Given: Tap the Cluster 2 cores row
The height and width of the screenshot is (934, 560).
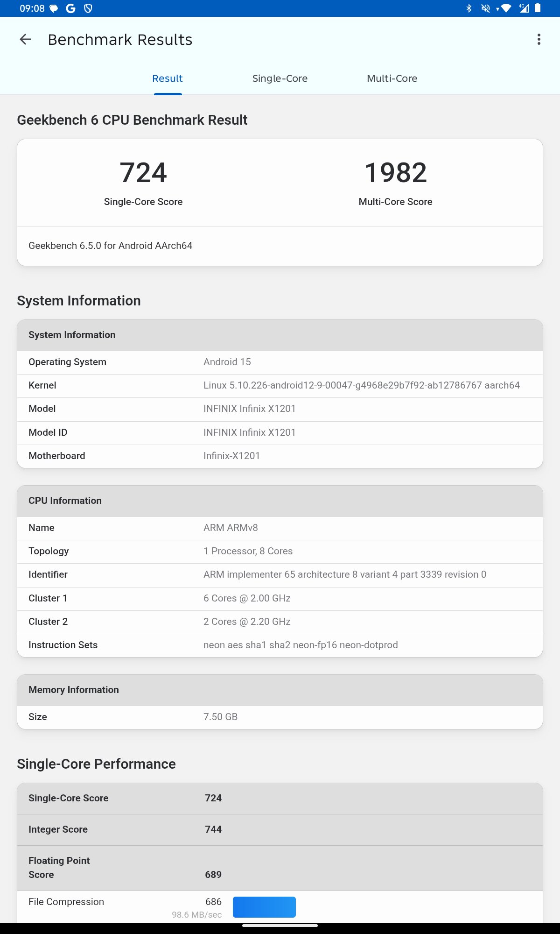Looking at the screenshot, I should 280,622.
